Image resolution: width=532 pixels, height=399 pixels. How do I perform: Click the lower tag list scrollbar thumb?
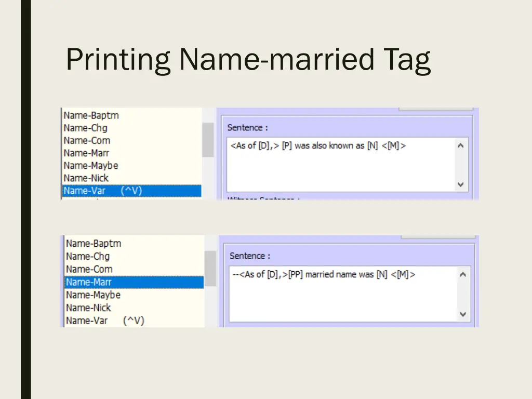click(x=210, y=269)
